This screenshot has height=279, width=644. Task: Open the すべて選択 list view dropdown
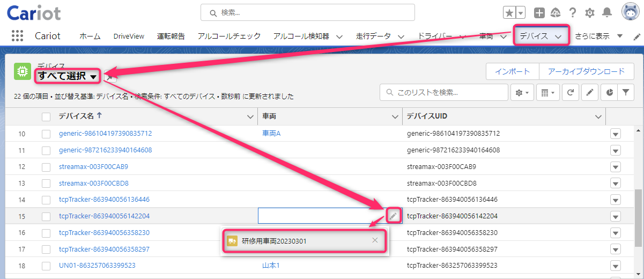tap(93, 77)
